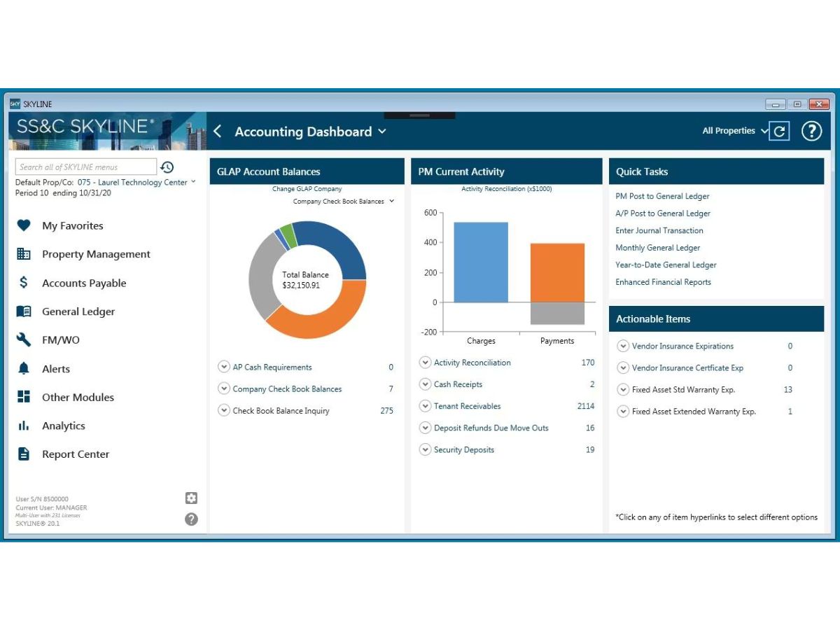Viewport: 840px width, 630px height.
Task: Open Analytics menu item
Action: [x=64, y=426]
